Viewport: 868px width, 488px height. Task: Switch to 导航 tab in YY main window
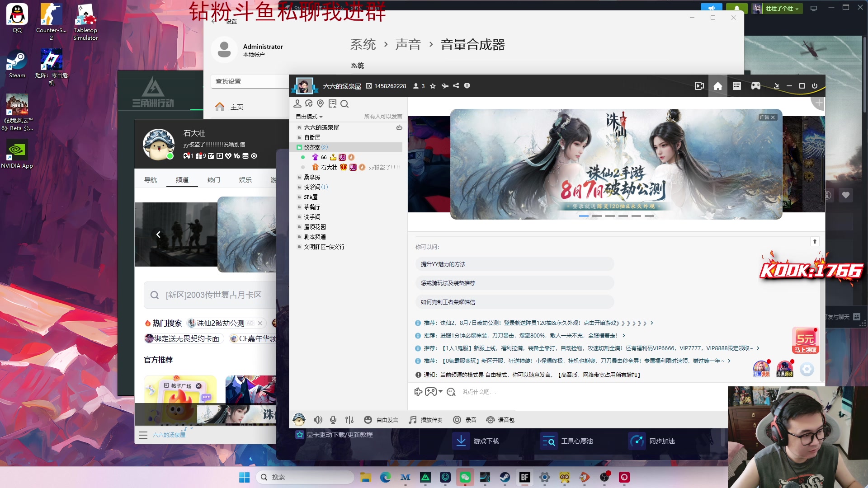151,180
